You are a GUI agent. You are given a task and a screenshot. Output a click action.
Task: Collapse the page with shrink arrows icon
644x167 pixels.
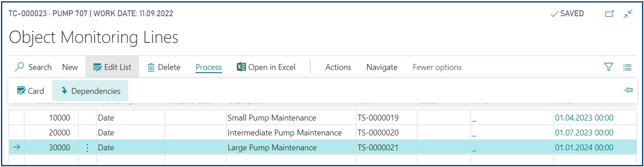point(628,14)
